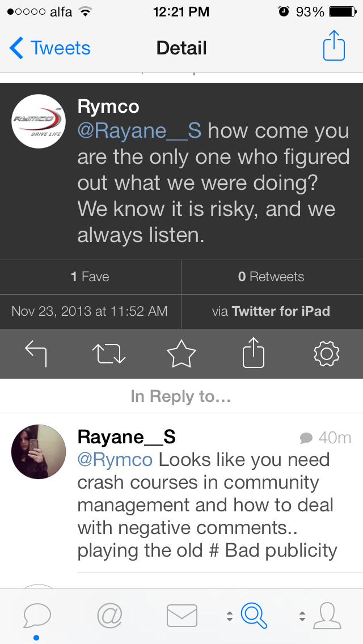Favorite the tweet with the star icon
Screen dimensions: 363x644
pos(181,354)
